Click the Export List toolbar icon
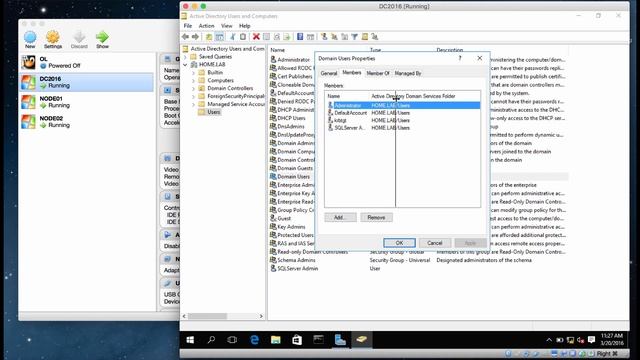Image resolution: width=640 pixels, height=360 pixels. 287,37
